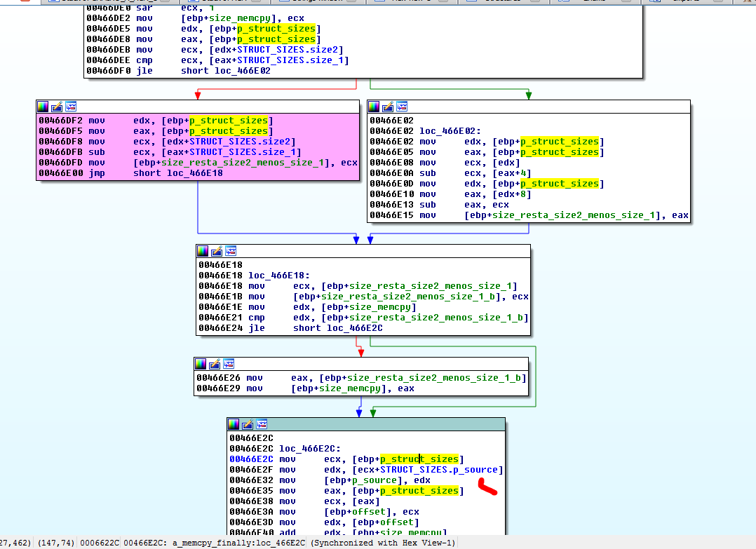Click third title icon on loc_466E18 block
The width and height of the screenshot is (756, 549).
coord(230,250)
